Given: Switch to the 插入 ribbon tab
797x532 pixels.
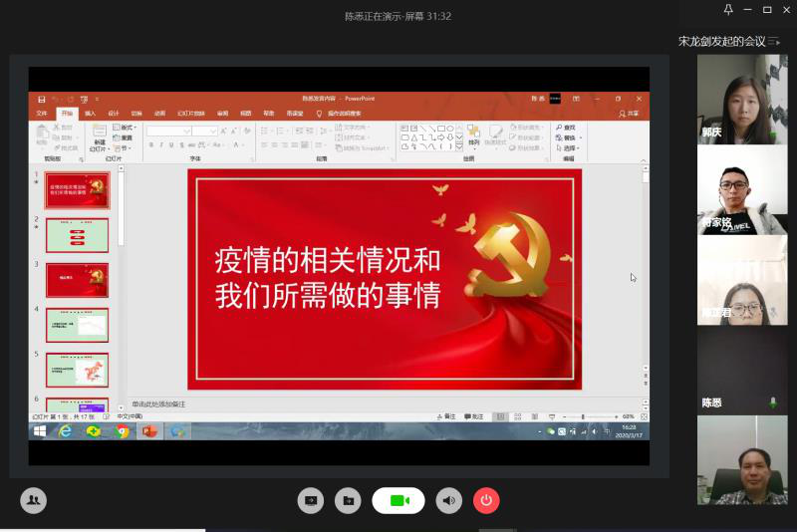Looking at the screenshot, I should pyautogui.click(x=90, y=114).
